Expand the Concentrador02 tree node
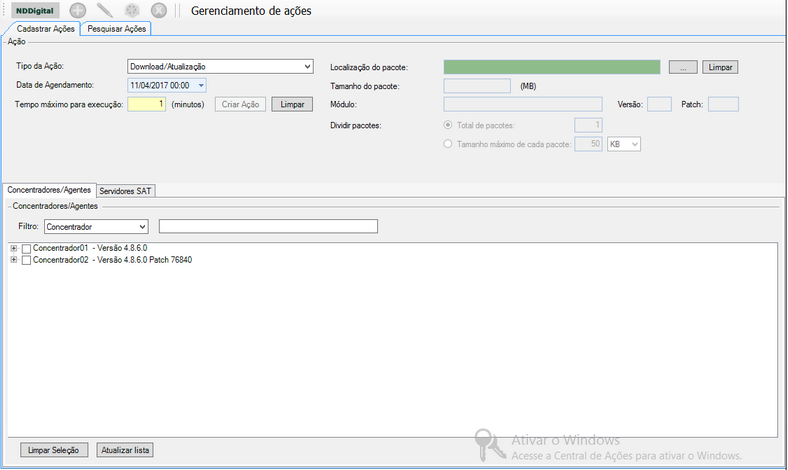Image resolution: width=788 pixels, height=470 pixels. click(x=14, y=260)
